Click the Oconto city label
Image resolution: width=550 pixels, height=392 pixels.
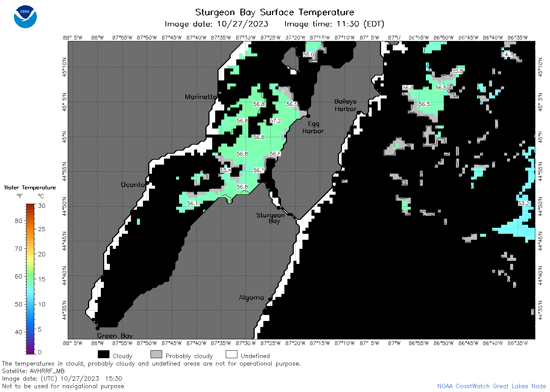133,185
